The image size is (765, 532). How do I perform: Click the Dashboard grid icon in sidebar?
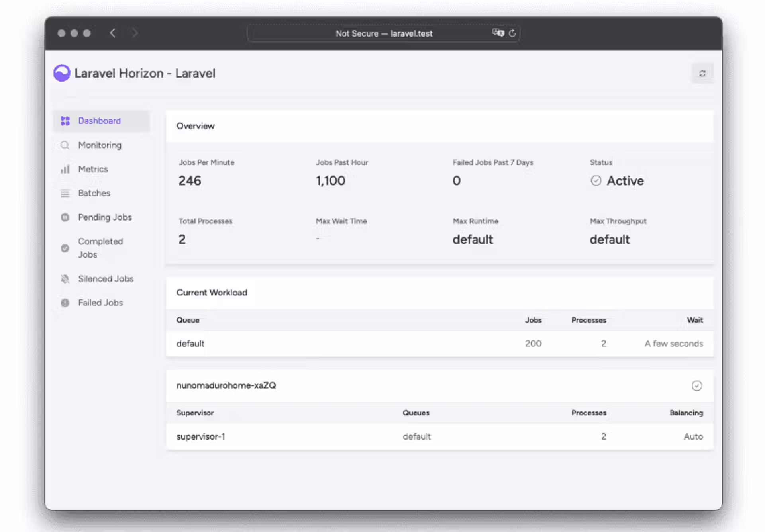(x=65, y=121)
